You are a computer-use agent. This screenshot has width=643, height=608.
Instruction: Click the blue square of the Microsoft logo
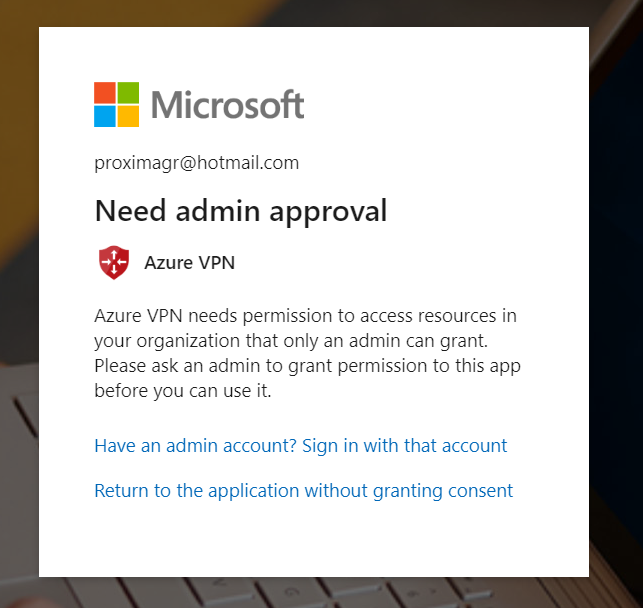coord(105,116)
